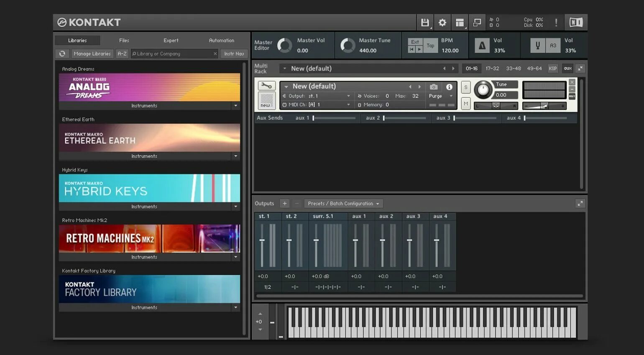Switch to the Automation tab
The height and width of the screenshot is (355, 644).
click(x=222, y=41)
